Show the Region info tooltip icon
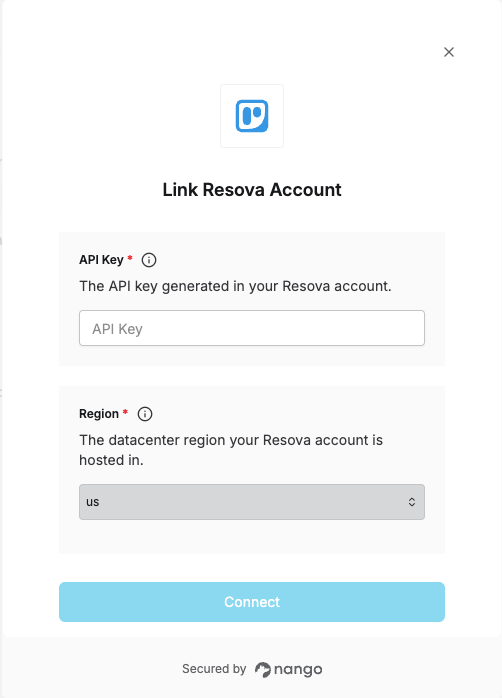502x698 pixels. click(145, 414)
